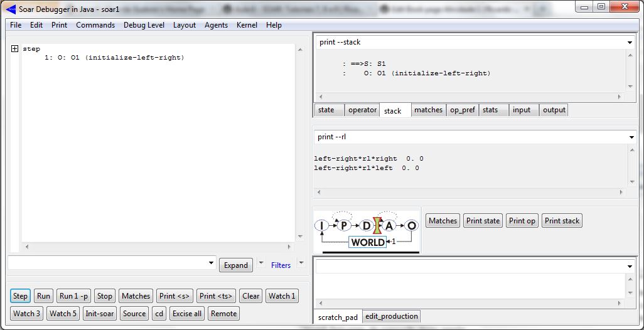Open the Debug Level menu
Image resolution: width=644 pixels, height=330 pixels.
pyautogui.click(x=144, y=25)
